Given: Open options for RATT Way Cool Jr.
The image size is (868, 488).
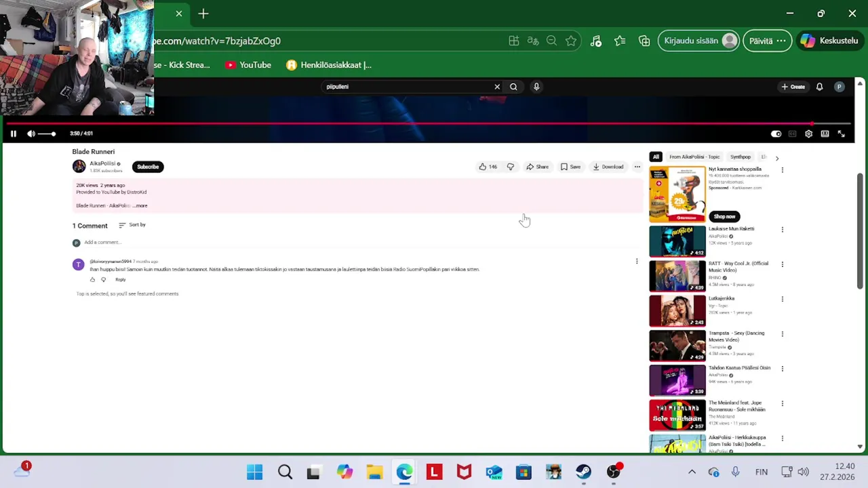Looking at the screenshot, I should (782, 264).
